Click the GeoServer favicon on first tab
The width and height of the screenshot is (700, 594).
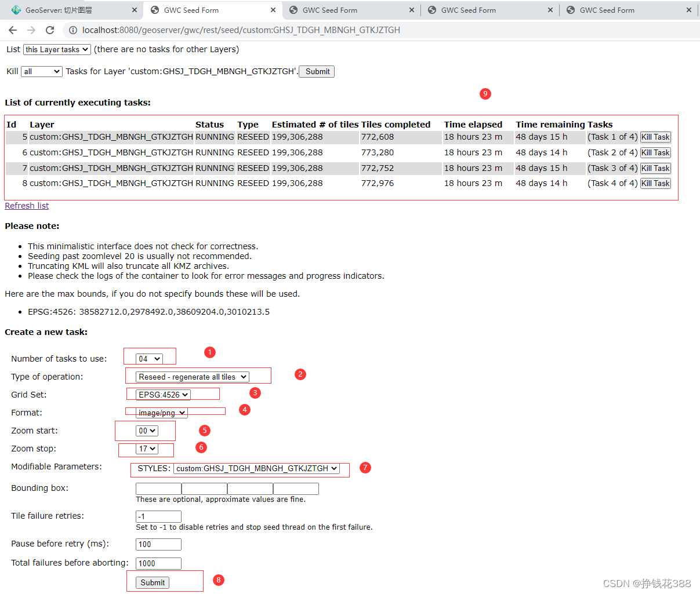click(x=17, y=10)
